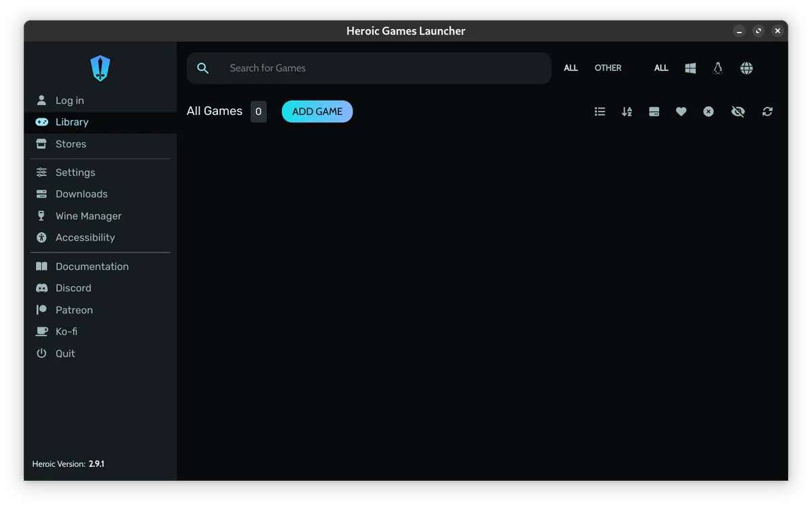This screenshot has height=508, width=812.
Task: Select the ALL store filter
Action: click(571, 68)
